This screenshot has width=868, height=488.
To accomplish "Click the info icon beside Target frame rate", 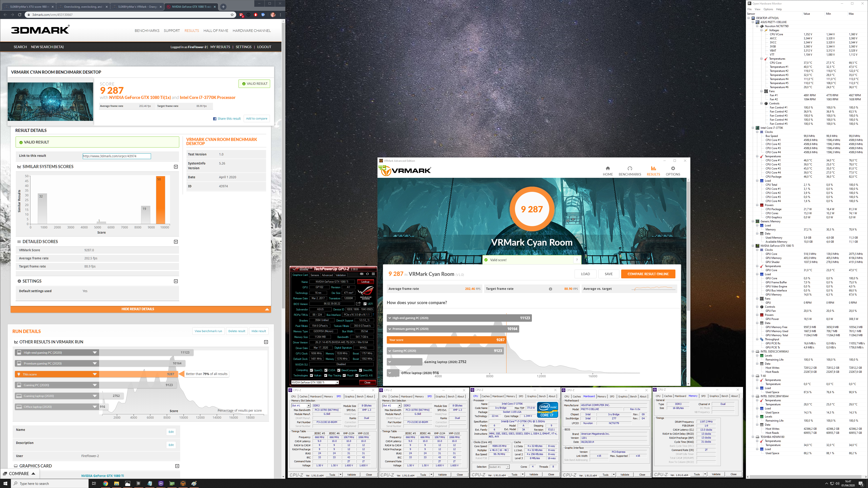I will pos(550,289).
